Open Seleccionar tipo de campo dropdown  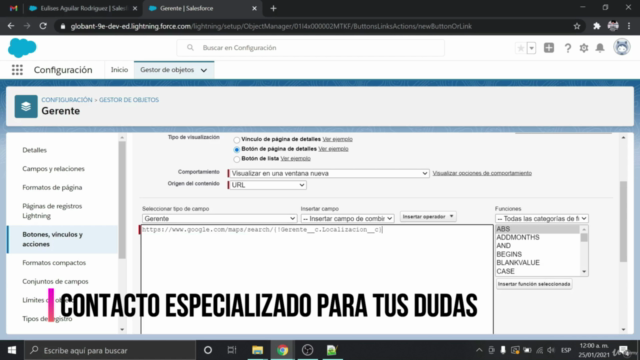click(219, 218)
